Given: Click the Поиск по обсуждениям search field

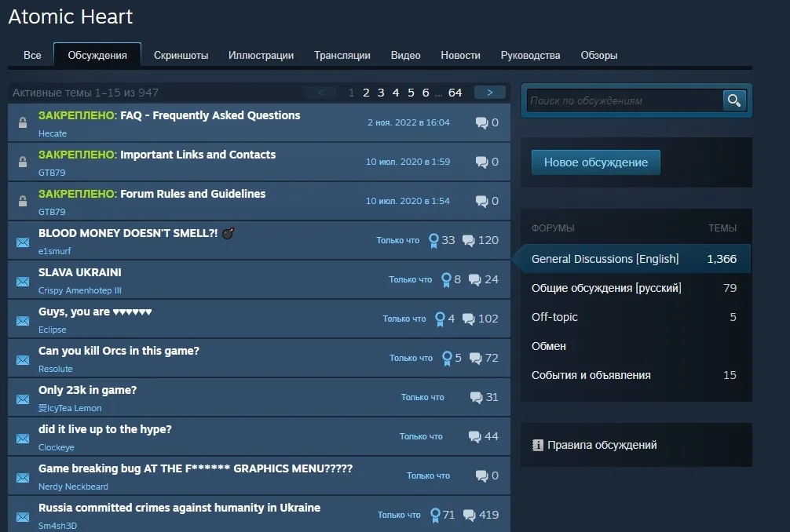Looking at the screenshot, I should pos(625,100).
